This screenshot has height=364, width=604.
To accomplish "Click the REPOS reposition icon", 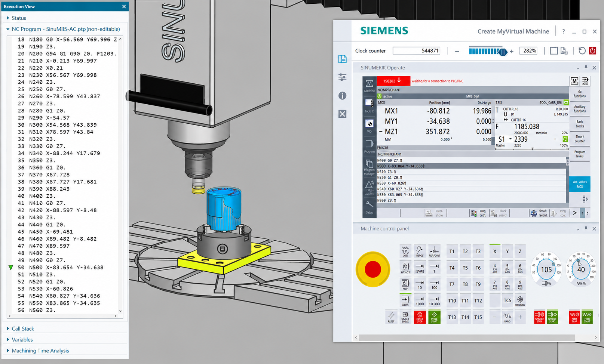I will pyautogui.click(x=420, y=251).
